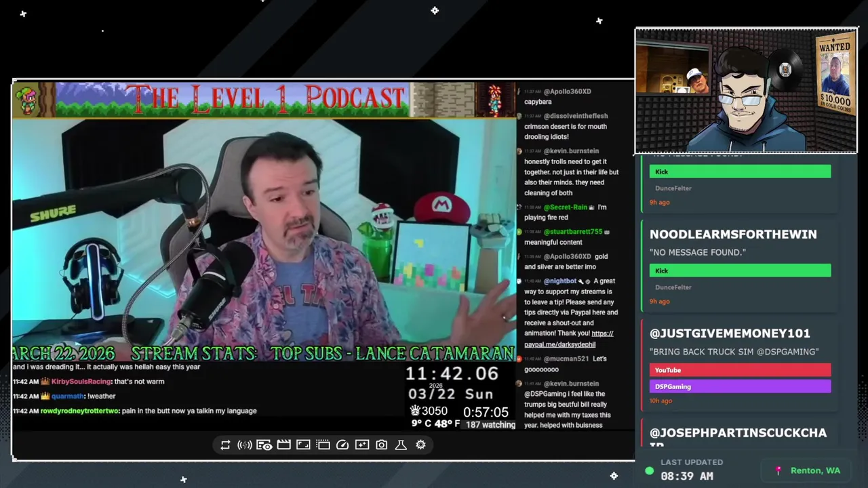Click the NOODLEARMSFORTHEWIN card title

pos(733,235)
